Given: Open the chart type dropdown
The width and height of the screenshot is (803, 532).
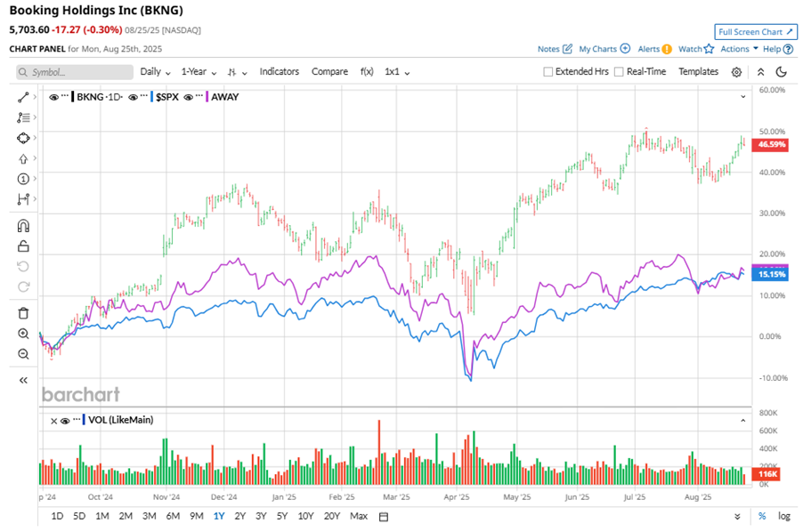Looking at the screenshot, I should click(237, 72).
